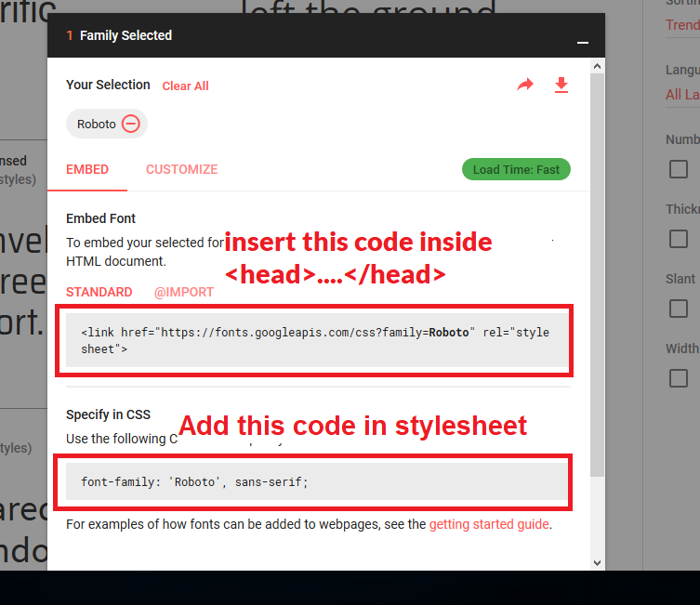The width and height of the screenshot is (700, 605).
Task: Click the Roboto selection chip
Action: [x=107, y=124]
